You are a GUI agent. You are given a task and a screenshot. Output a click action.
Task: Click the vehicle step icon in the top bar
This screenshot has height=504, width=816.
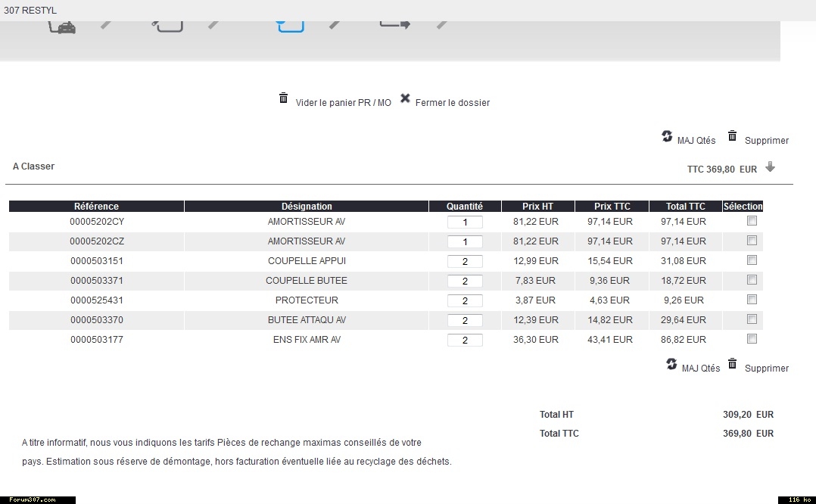[62, 26]
